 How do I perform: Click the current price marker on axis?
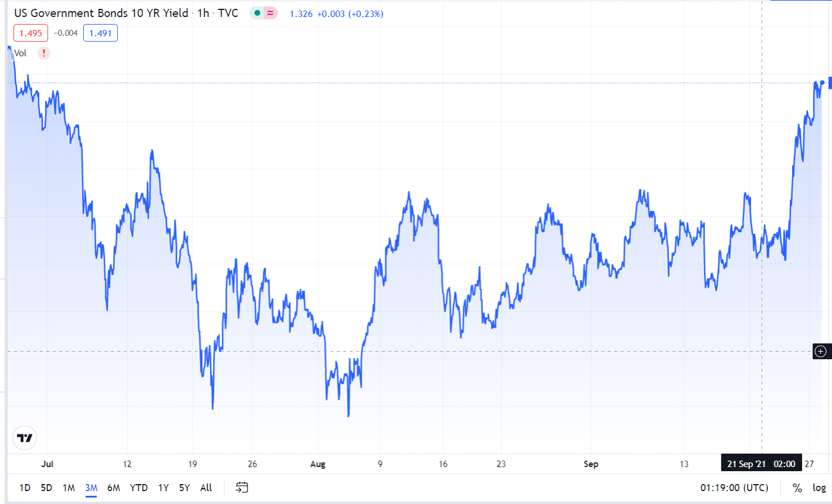coord(830,83)
